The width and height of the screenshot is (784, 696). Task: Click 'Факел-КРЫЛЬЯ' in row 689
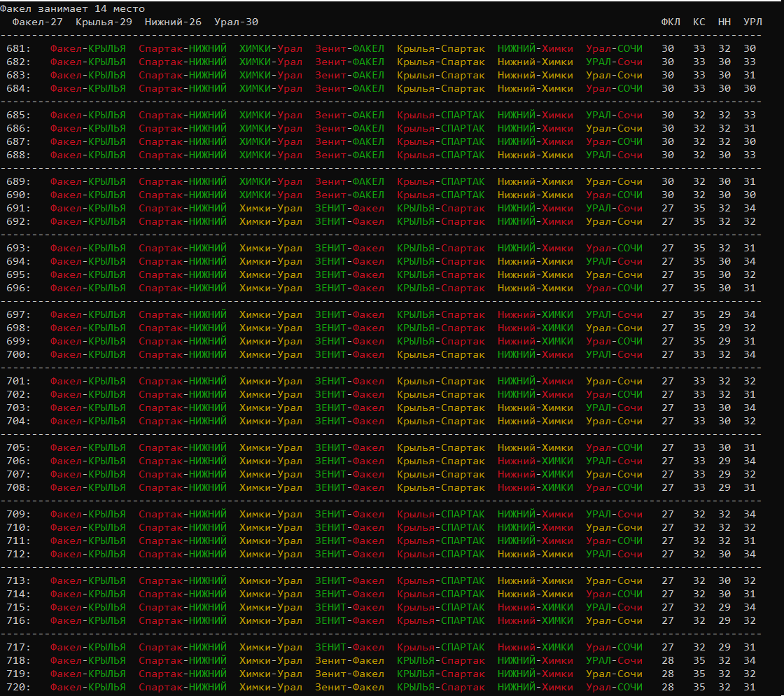88,181
